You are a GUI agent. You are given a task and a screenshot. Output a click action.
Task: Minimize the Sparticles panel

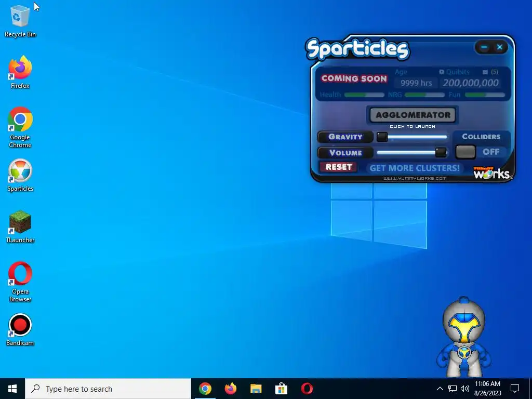(x=484, y=47)
